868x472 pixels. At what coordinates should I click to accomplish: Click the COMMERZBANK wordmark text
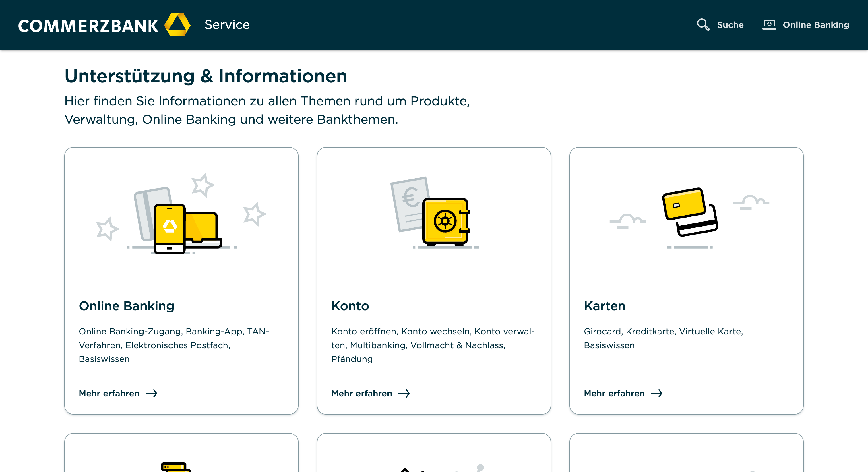(88, 26)
